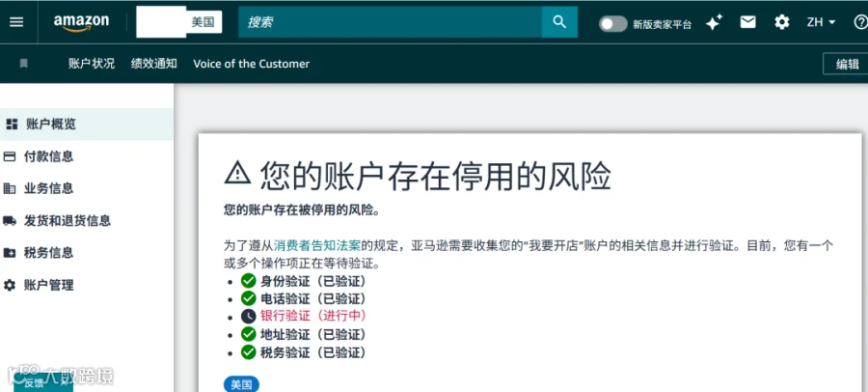The image size is (868, 392).
Task: Open the ZH language dropdown
Action: click(821, 22)
